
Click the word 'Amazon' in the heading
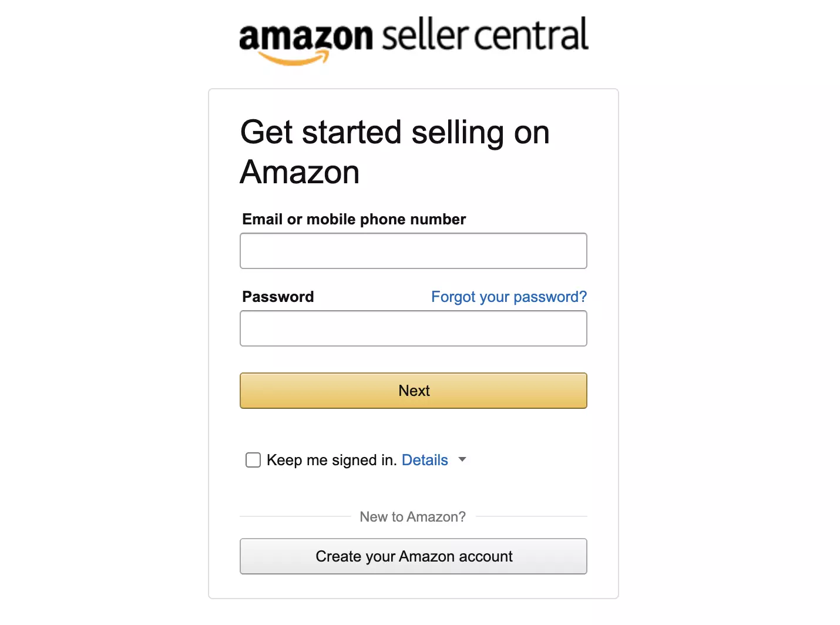300,172
